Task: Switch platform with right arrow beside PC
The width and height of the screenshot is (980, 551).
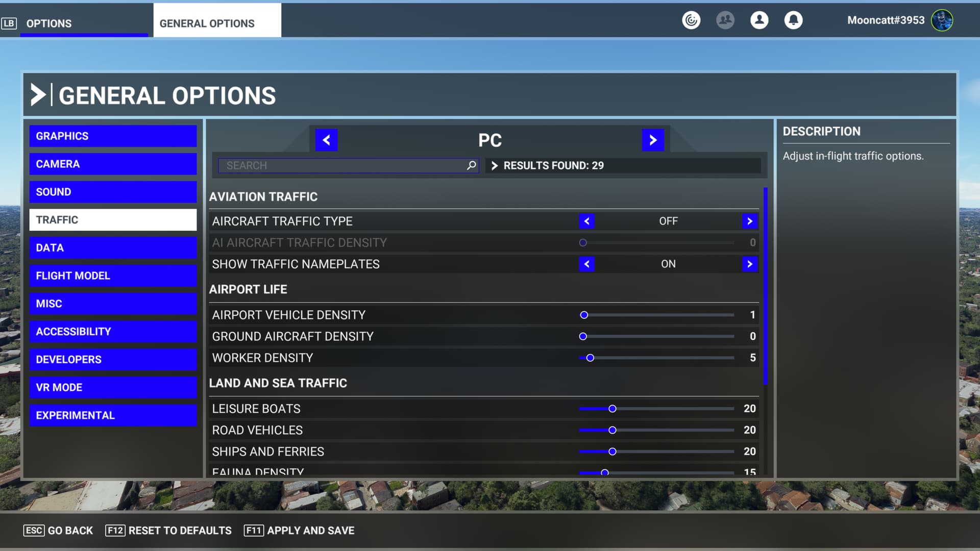Action: tap(653, 140)
